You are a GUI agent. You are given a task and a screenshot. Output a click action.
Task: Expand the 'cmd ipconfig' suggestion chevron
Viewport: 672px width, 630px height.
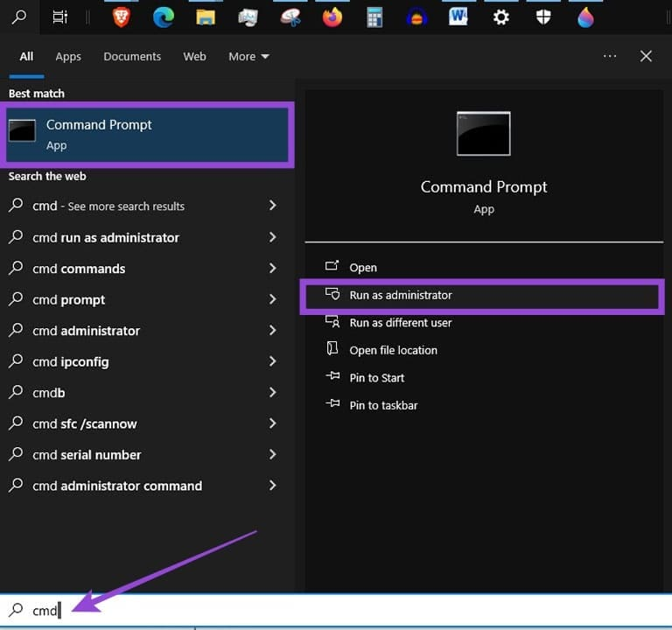[273, 361]
